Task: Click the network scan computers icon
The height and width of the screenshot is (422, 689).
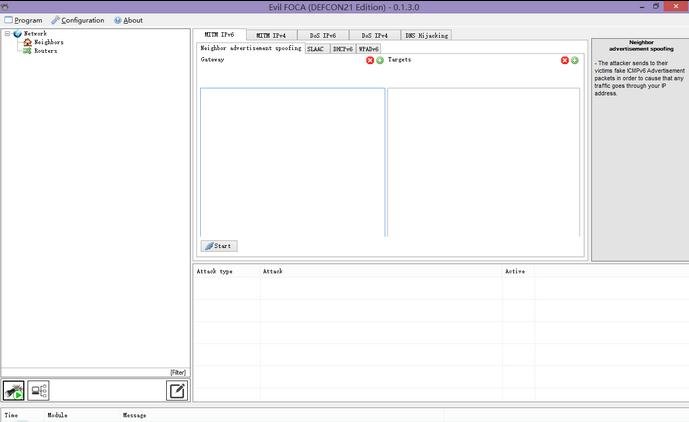Action: point(39,391)
